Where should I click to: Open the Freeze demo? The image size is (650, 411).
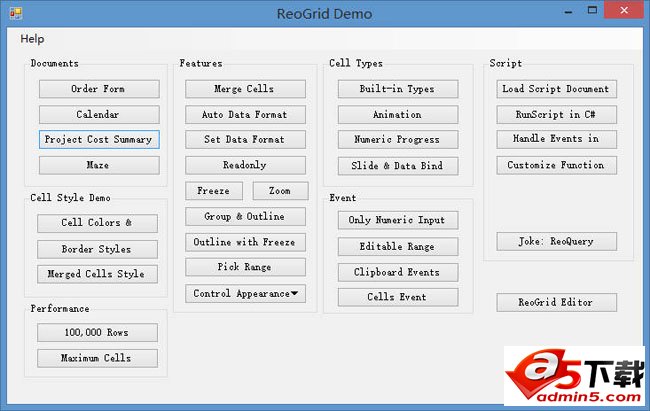pos(214,191)
